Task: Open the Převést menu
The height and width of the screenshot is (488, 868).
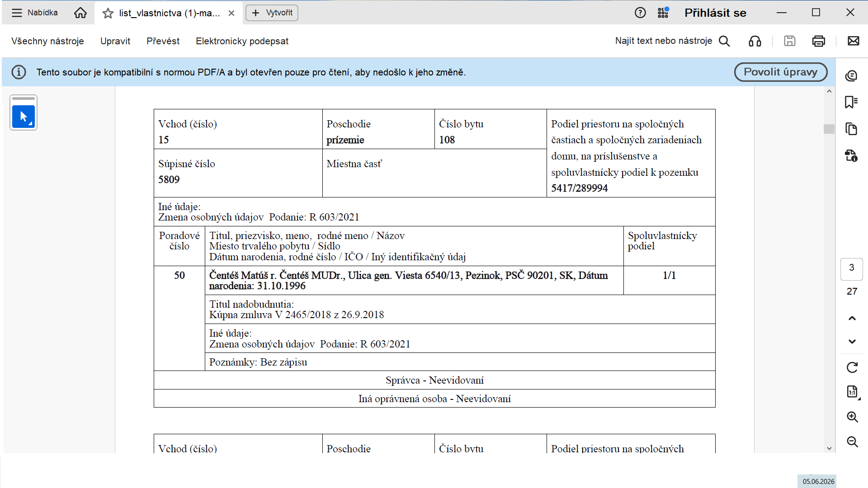Action: click(163, 41)
